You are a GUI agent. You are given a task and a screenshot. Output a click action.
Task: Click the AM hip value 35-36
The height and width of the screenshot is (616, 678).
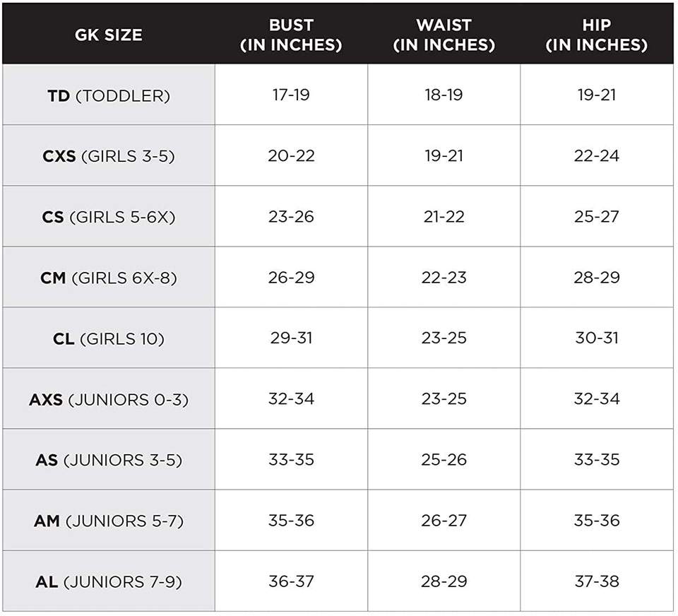(x=597, y=520)
